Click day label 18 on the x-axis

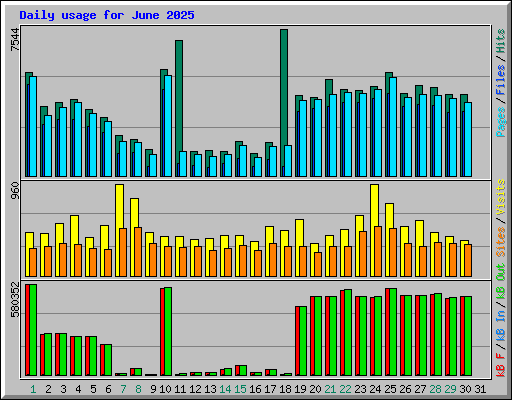click(285, 389)
